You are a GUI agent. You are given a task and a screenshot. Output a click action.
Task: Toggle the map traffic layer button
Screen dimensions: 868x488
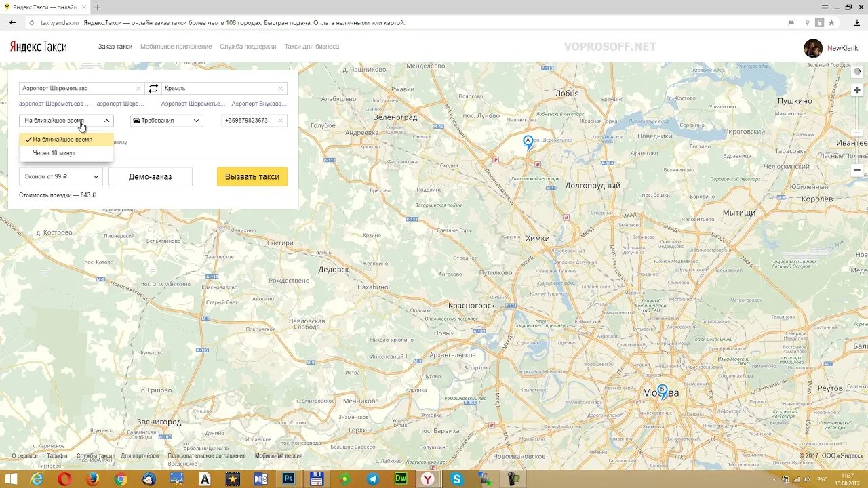coord(857,71)
